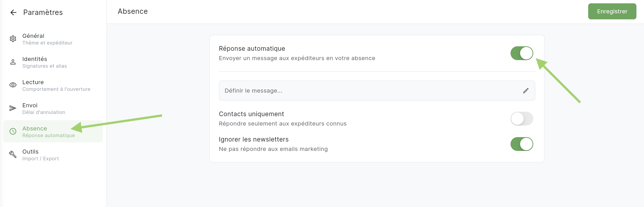
Task: Click the back arrow beside Paramètres
Action: [13, 12]
